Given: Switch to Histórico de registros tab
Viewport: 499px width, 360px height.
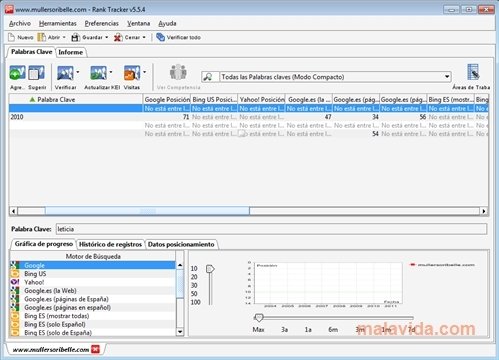Looking at the screenshot, I should 110,244.
